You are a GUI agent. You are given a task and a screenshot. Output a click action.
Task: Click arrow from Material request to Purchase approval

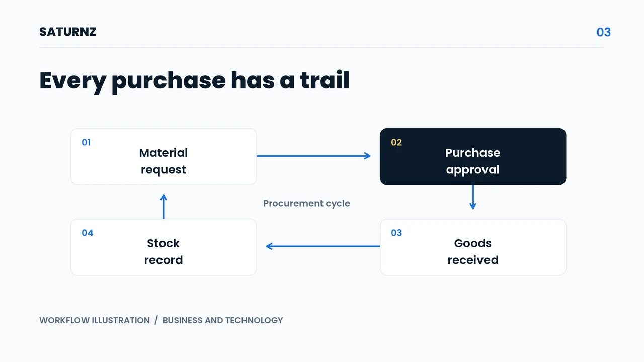[314, 156]
